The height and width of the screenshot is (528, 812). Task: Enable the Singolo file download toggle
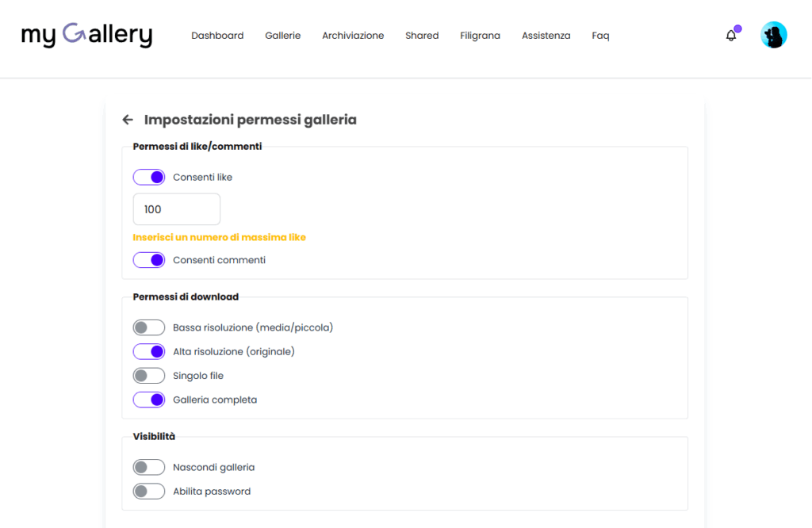pyautogui.click(x=149, y=376)
